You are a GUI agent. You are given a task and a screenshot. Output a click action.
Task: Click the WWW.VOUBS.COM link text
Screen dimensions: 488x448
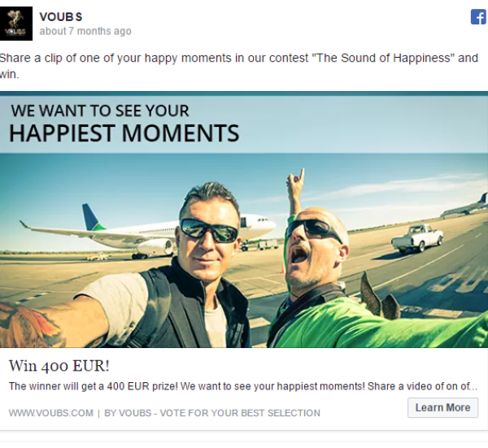pos(51,413)
